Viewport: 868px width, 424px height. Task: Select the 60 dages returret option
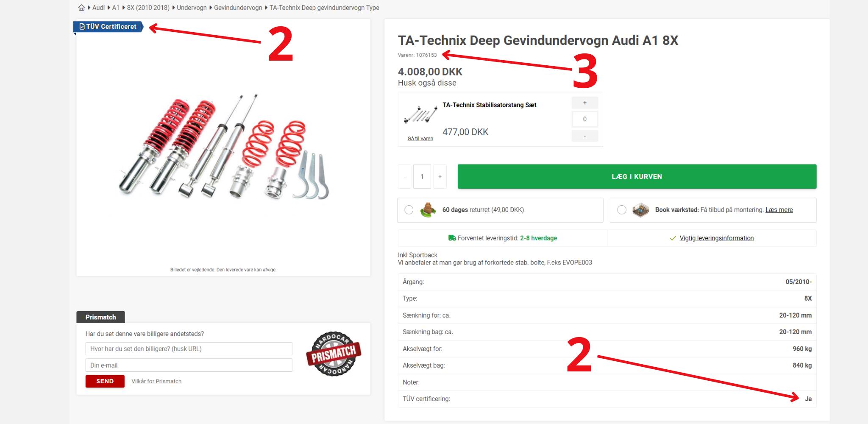tap(409, 210)
